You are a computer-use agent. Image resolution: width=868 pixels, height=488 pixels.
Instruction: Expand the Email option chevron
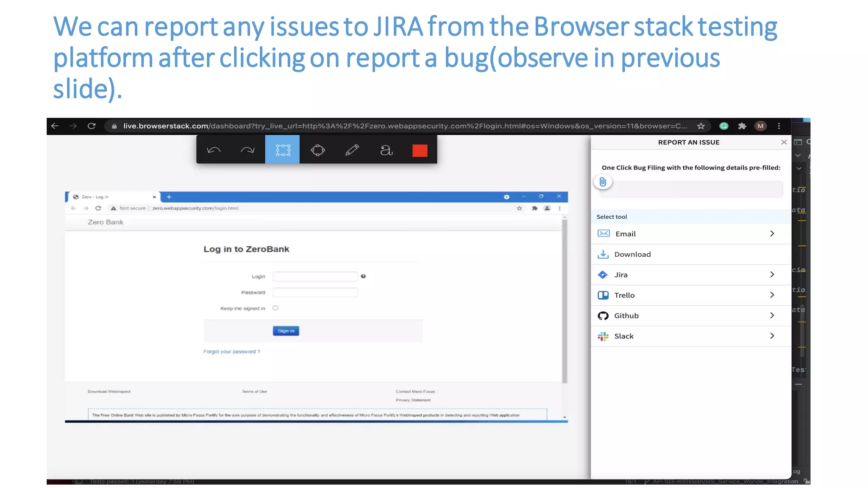pos(772,233)
